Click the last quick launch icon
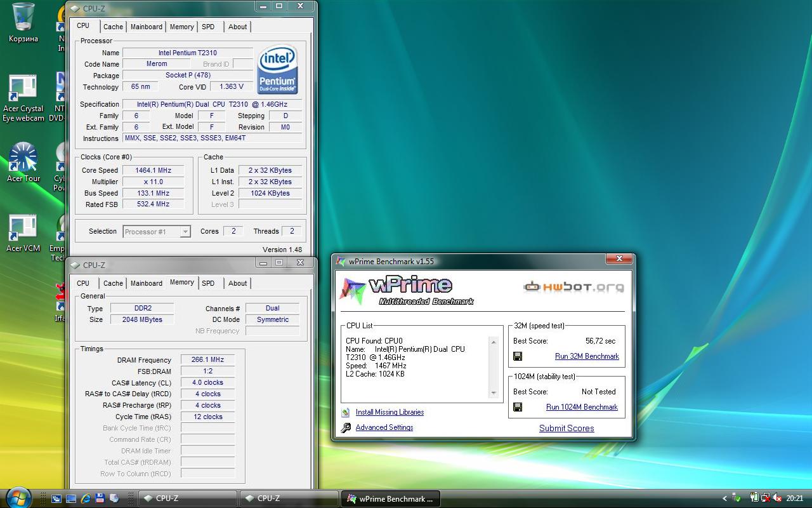 pyautogui.click(x=114, y=499)
